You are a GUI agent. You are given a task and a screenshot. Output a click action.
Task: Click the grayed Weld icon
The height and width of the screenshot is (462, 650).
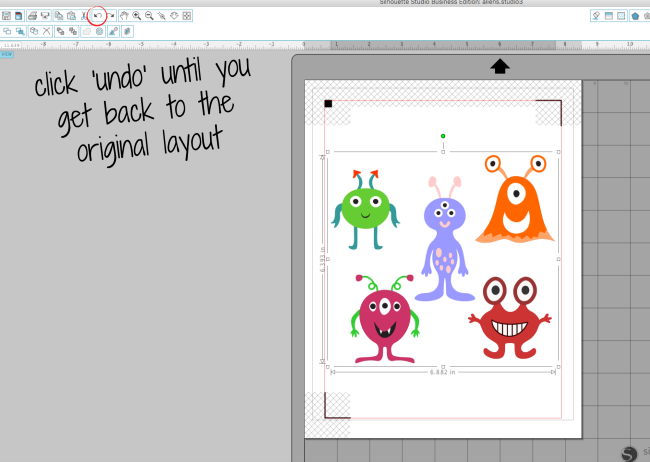[87, 31]
